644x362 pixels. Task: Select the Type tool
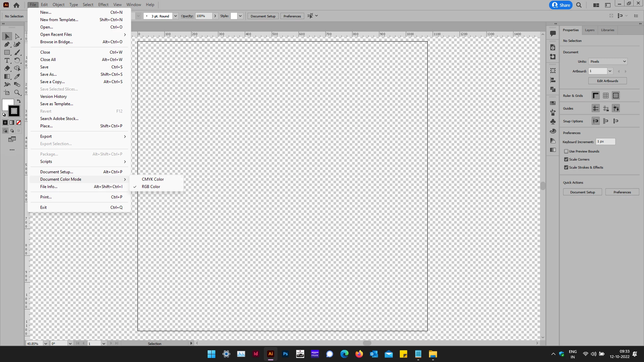coord(7,60)
